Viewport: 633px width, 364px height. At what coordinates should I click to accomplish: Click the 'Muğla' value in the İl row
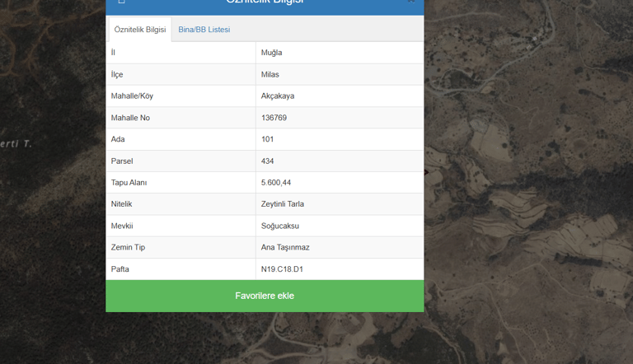(271, 53)
